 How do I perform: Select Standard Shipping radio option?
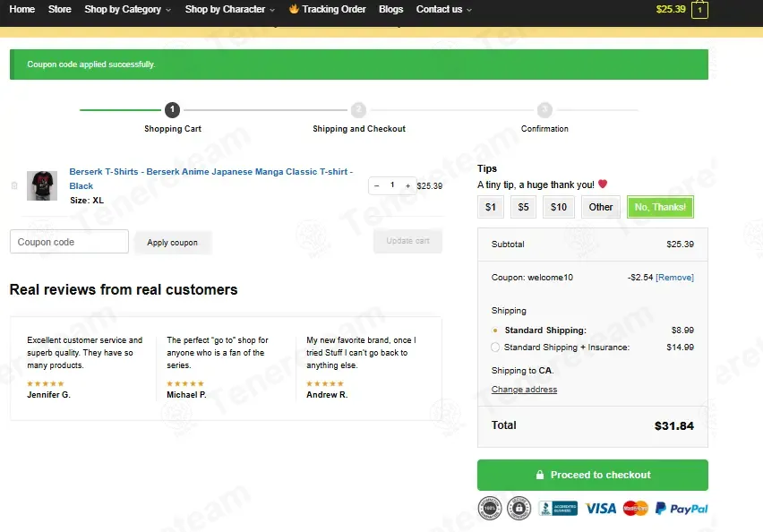coord(495,330)
